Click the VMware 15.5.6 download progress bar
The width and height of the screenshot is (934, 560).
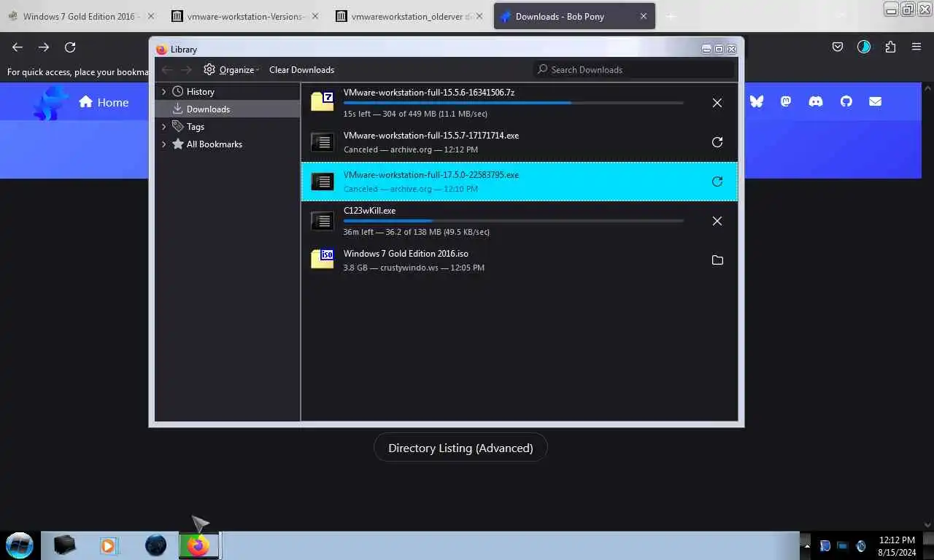(x=513, y=103)
